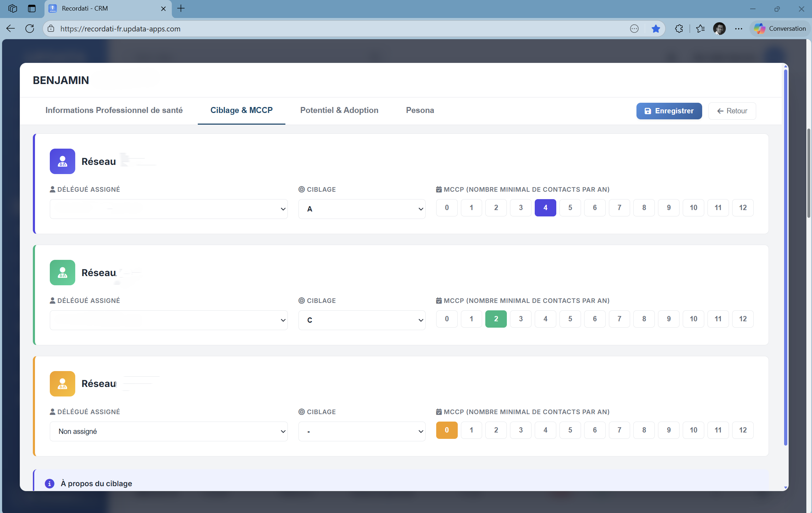Open the Non assigné délégué dropdown
This screenshot has height=513, width=812.
(168, 431)
